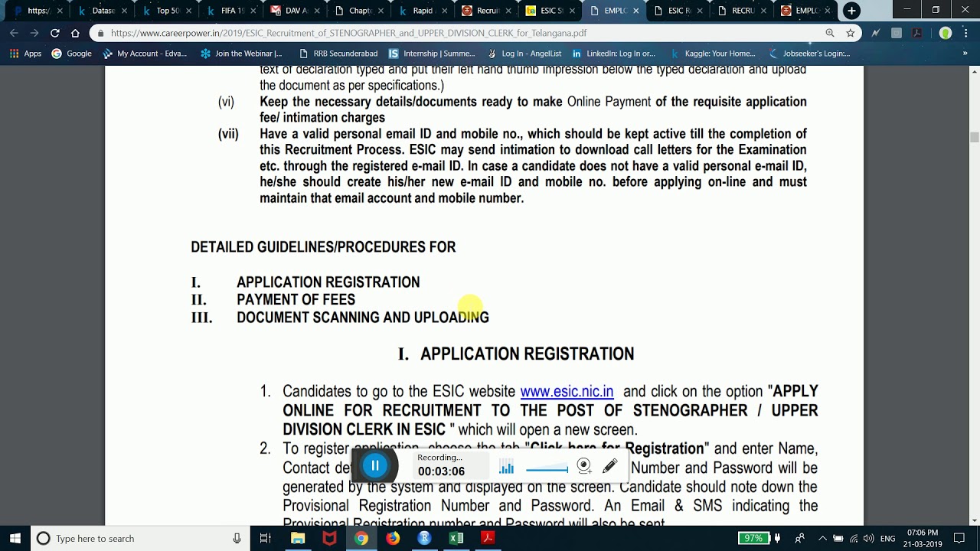Open the Chrome profile avatar
Viewport: 980px width, 551px height.
[x=946, y=33]
